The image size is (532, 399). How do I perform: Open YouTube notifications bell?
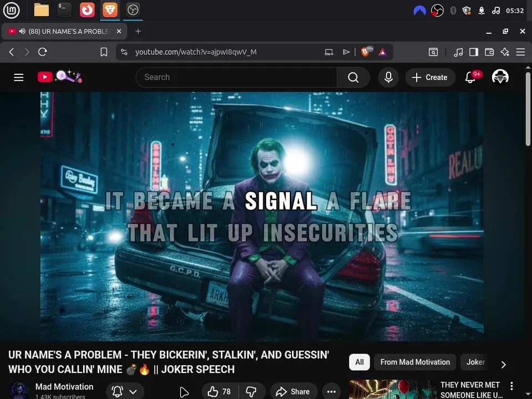pyautogui.click(x=470, y=78)
